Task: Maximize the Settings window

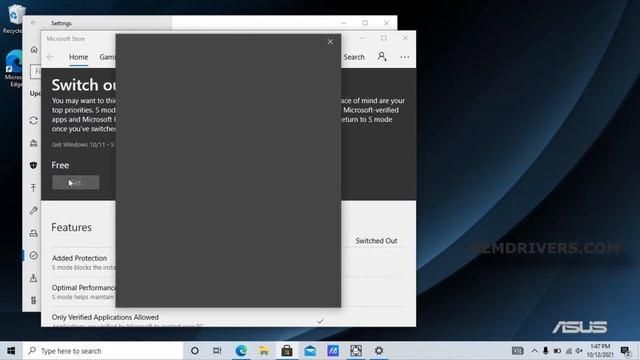Action: pyautogui.click(x=365, y=23)
